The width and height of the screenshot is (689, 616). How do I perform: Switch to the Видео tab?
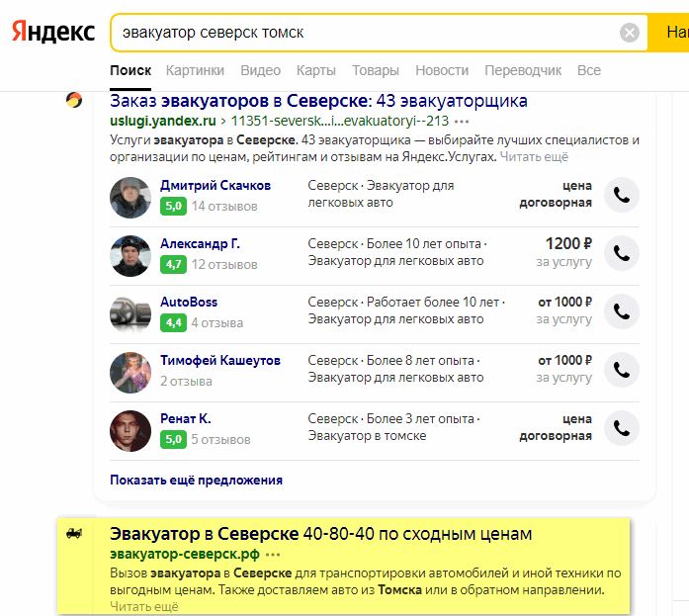click(x=260, y=70)
